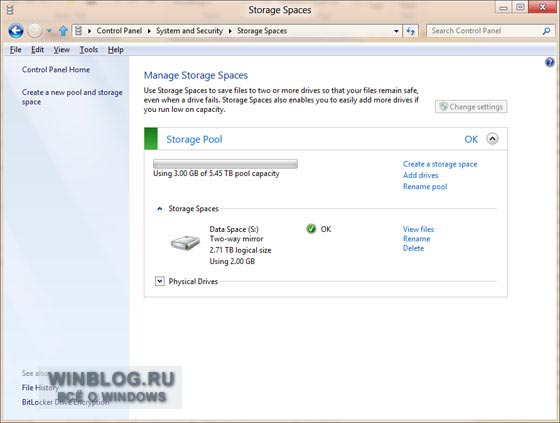Click the Manage Storage Spaces heading

point(196,75)
